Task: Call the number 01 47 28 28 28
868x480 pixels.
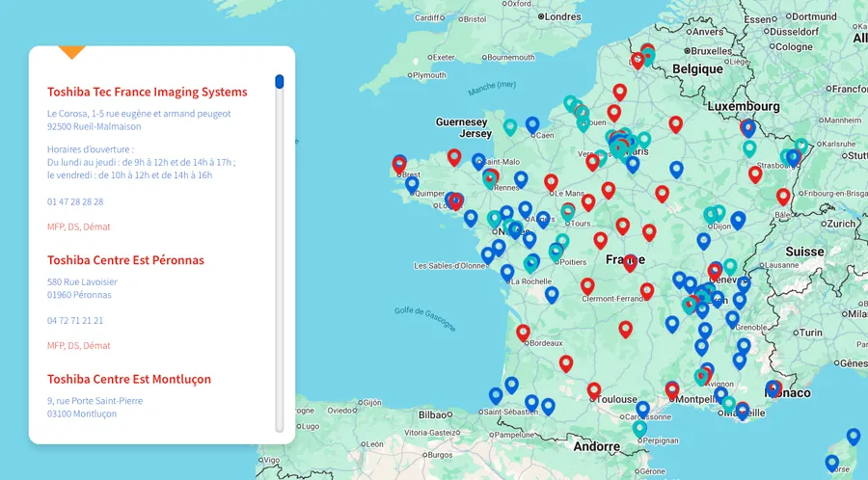Action: pos(75,201)
